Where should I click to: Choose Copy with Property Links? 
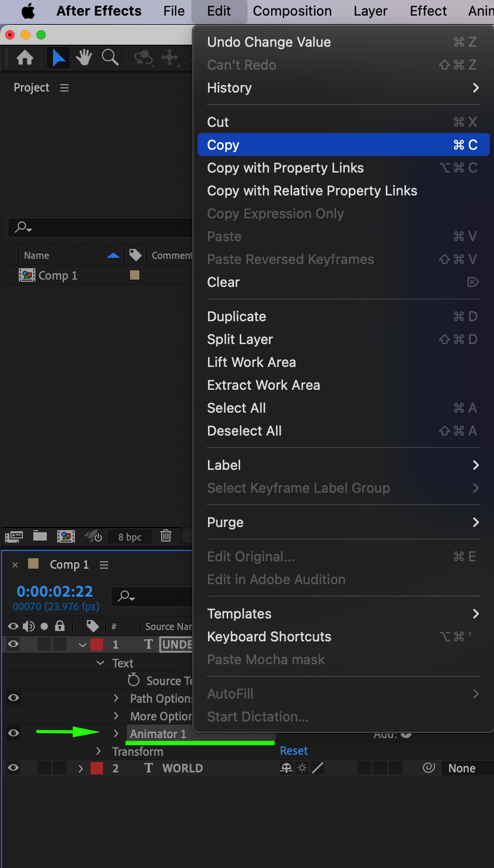pos(343,168)
